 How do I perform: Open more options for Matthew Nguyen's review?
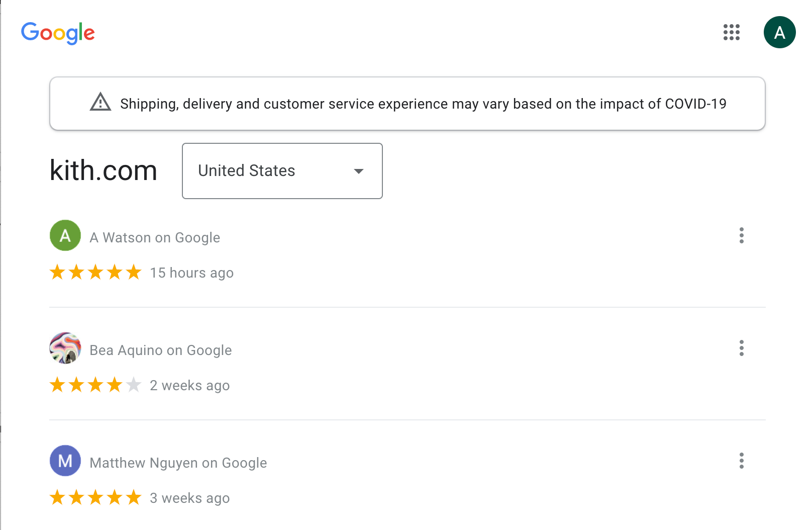pos(741,461)
